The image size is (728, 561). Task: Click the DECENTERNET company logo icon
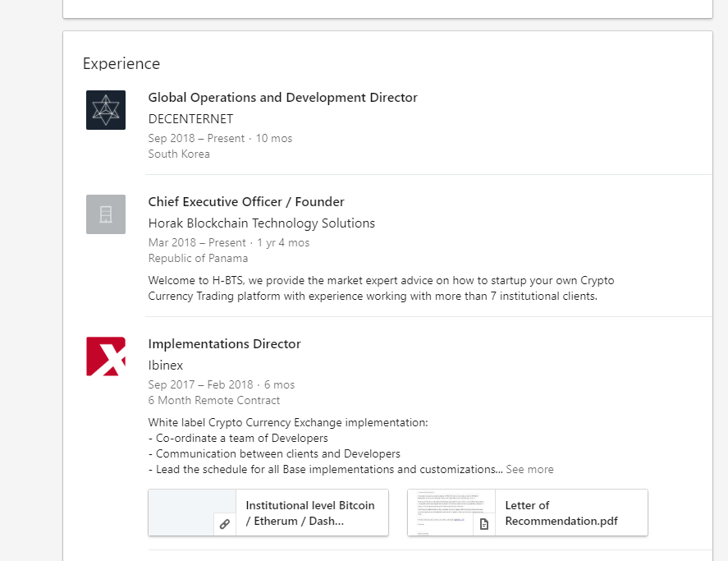[106, 110]
